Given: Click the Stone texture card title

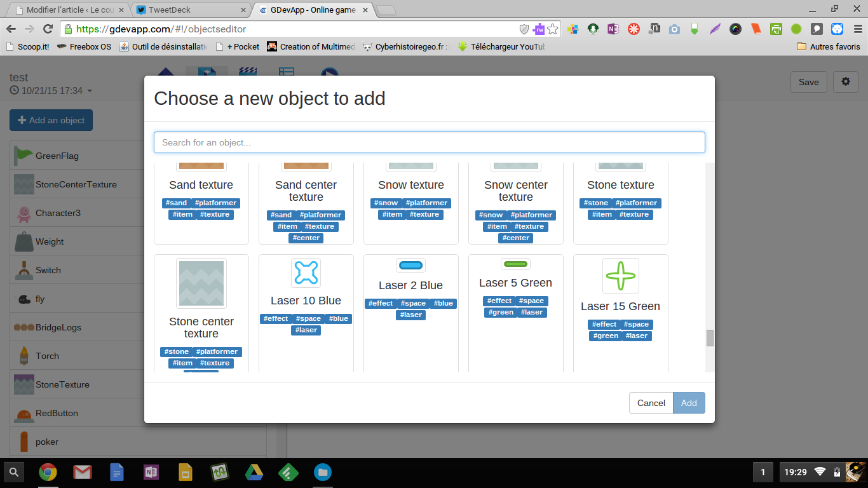Looking at the screenshot, I should (x=621, y=185).
